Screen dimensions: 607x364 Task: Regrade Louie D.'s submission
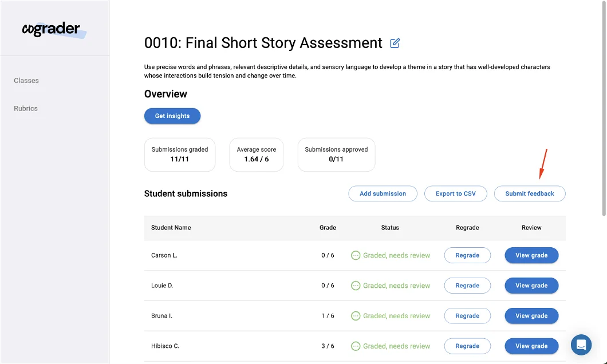(467, 285)
